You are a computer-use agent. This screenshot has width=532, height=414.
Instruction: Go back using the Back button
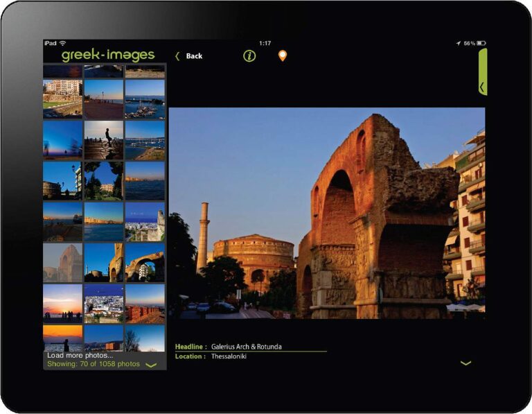tap(188, 56)
